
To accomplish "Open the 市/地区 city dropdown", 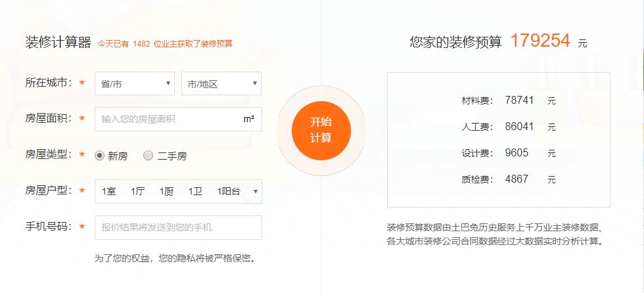I will (x=221, y=83).
